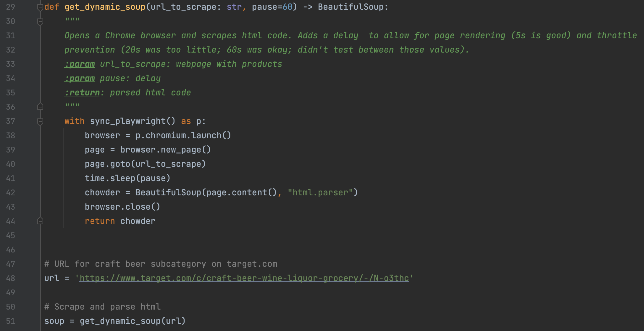Click the fold end marker on line 44
644x331 pixels.
pos(40,221)
